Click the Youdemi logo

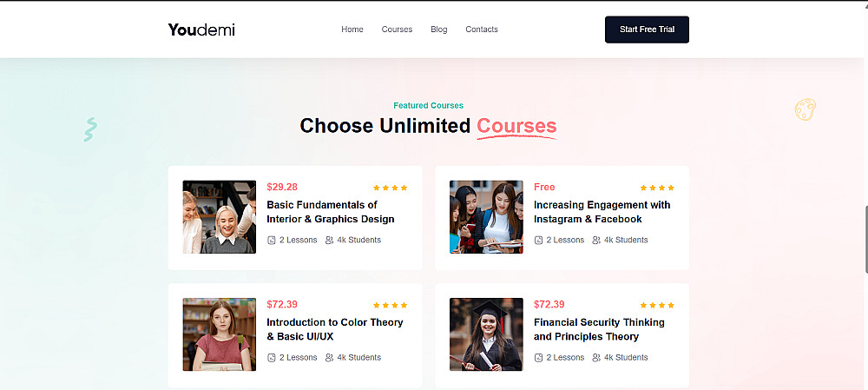[x=201, y=30]
